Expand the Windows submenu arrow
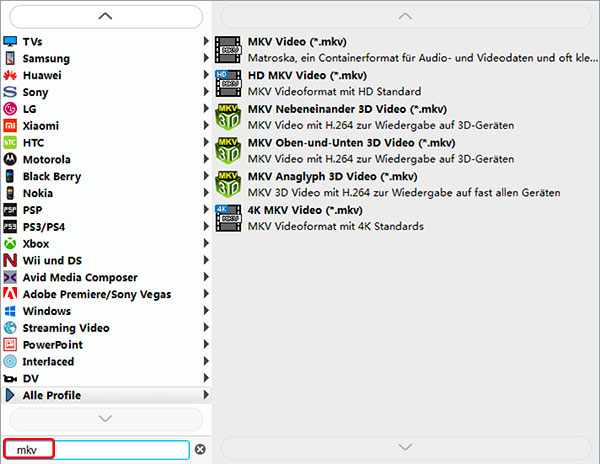Screen dimensions: 600x464 click(x=206, y=310)
